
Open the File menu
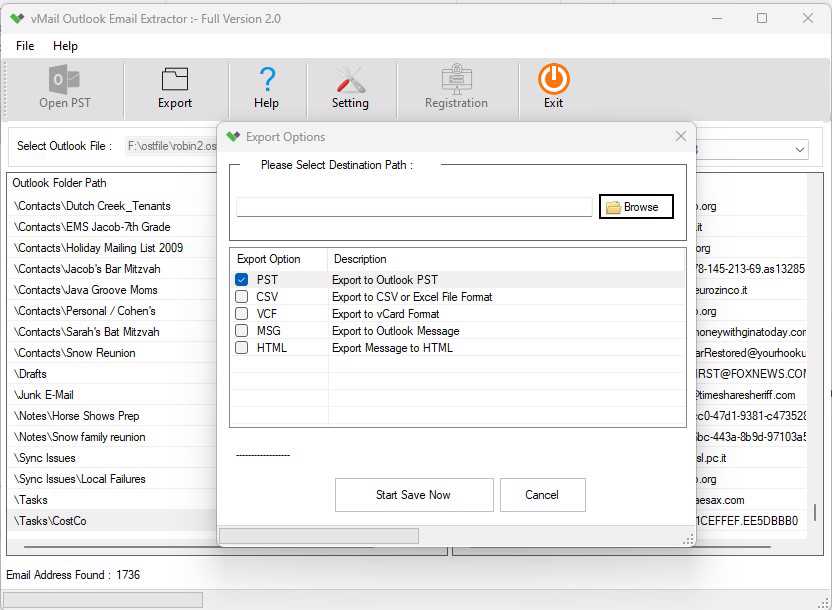point(25,46)
